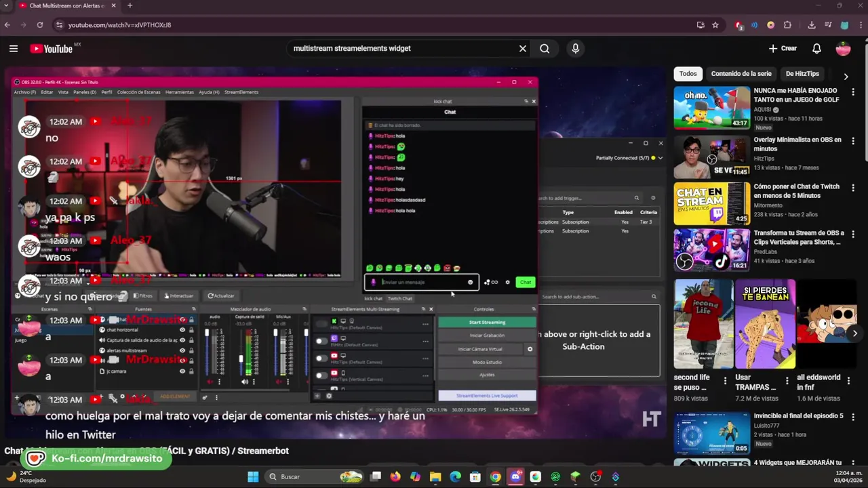Click the settings icon beside trigger search

(653, 198)
